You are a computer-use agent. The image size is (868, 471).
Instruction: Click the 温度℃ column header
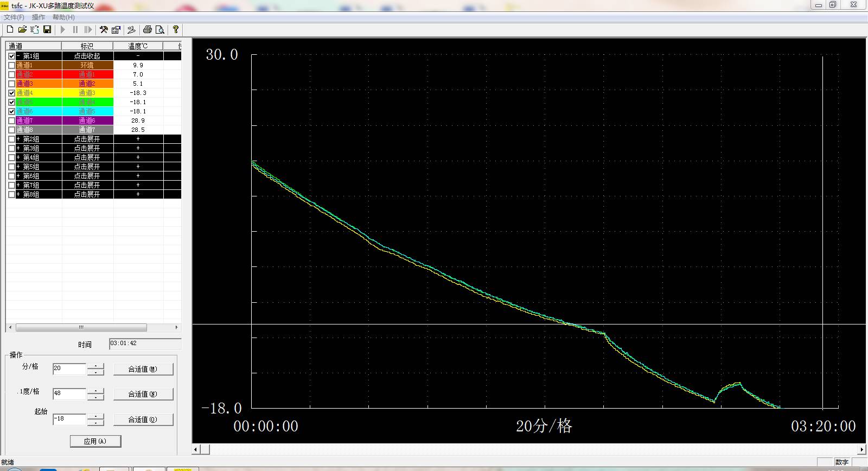(138, 46)
